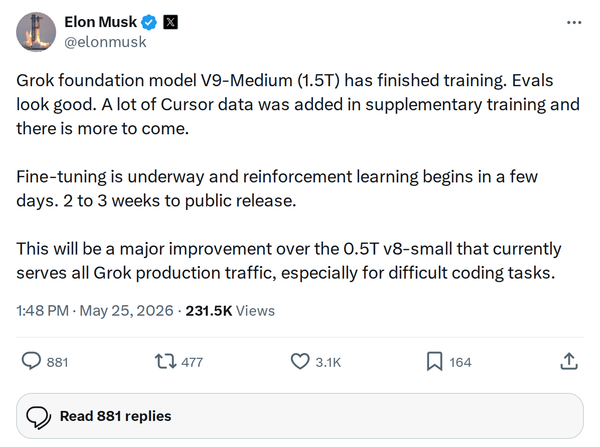This screenshot has height=447, width=600.
Task: Click the double speech bubble replies icon
Action: [38, 417]
